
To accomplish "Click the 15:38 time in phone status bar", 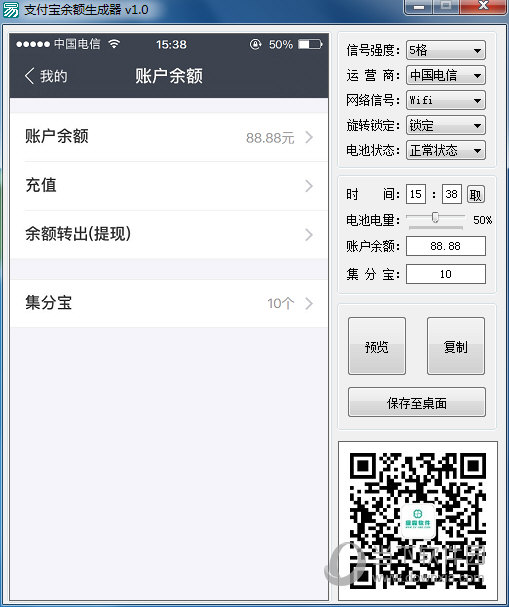I will click(x=171, y=45).
